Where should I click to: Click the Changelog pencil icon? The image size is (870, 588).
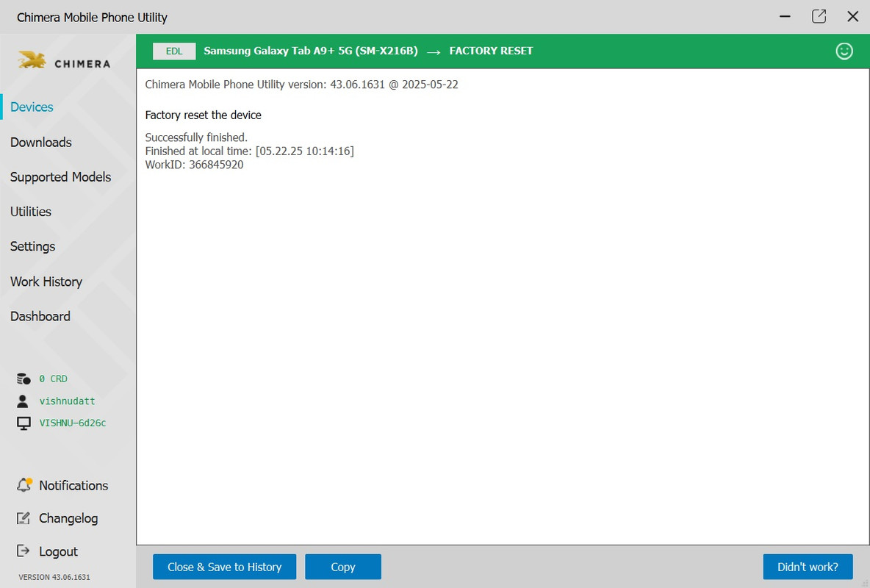tap(24, 518)
